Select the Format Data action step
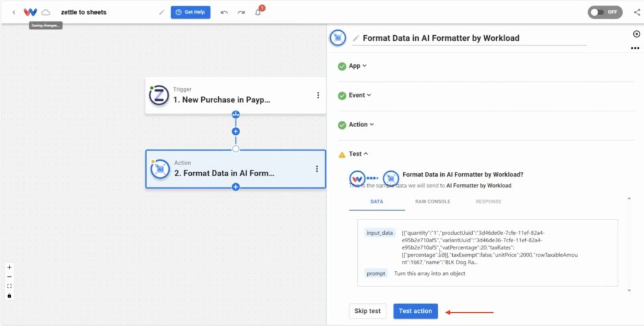 click(235, 169)
